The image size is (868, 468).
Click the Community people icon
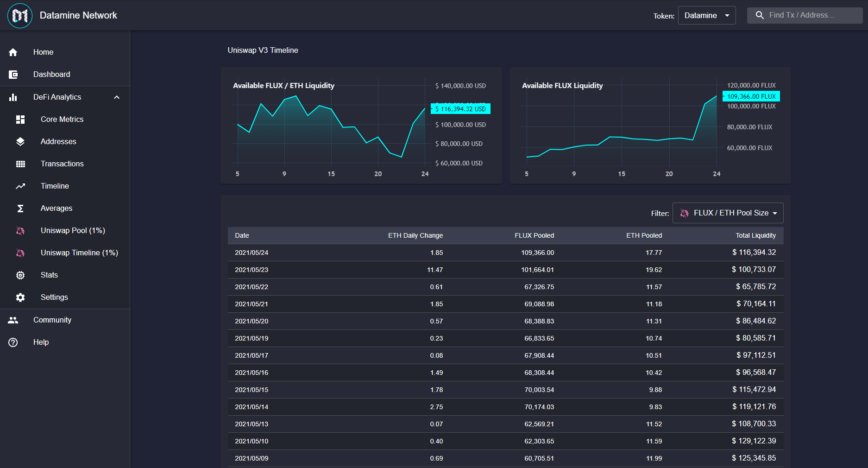(13, 320)
